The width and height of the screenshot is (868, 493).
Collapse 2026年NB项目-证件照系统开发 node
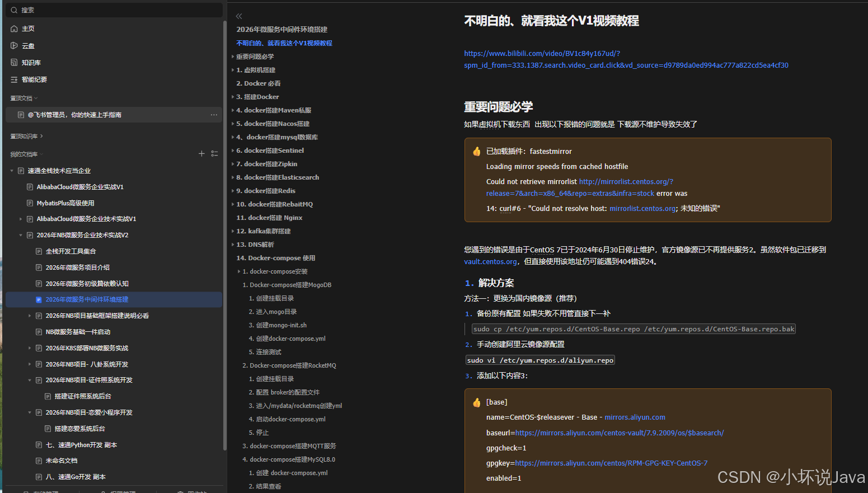tap(30, 380)
